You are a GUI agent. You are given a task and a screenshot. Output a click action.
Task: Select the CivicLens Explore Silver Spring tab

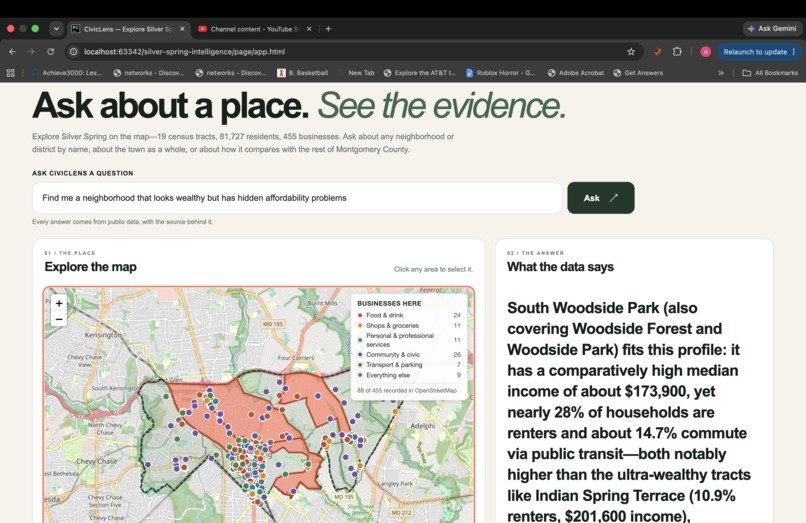(x=128, y=29)
